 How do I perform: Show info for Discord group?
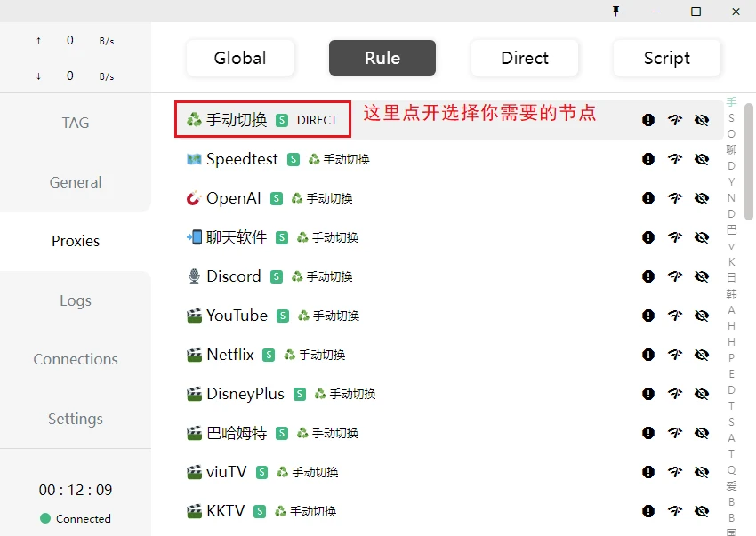point(648,276)
